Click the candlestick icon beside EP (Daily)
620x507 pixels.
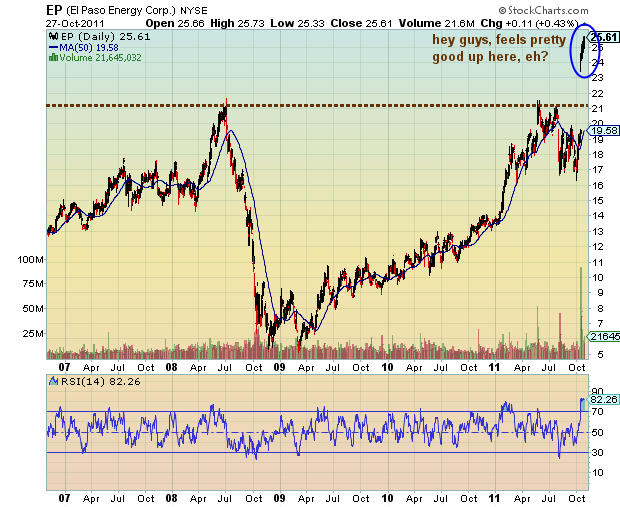(53, 37)
